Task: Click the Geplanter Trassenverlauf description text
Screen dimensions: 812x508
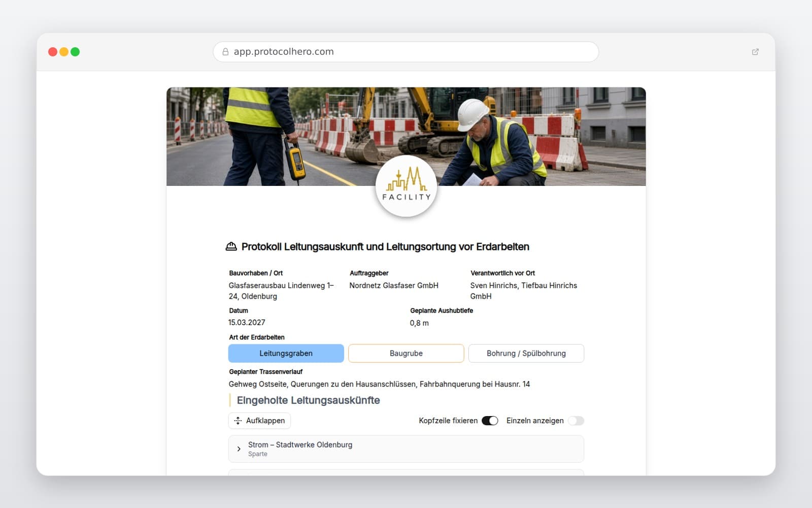Action: 379,384
